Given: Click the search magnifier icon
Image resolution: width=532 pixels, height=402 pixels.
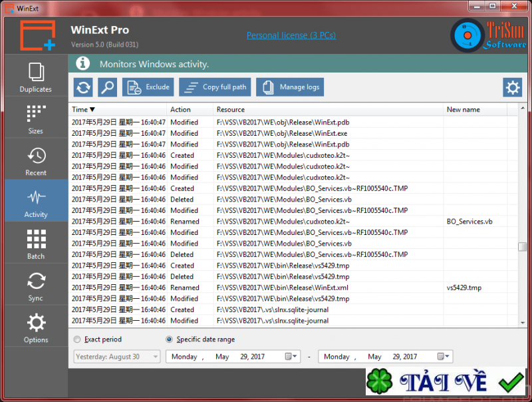Looking at the screenshot, I should click(108, 87).
